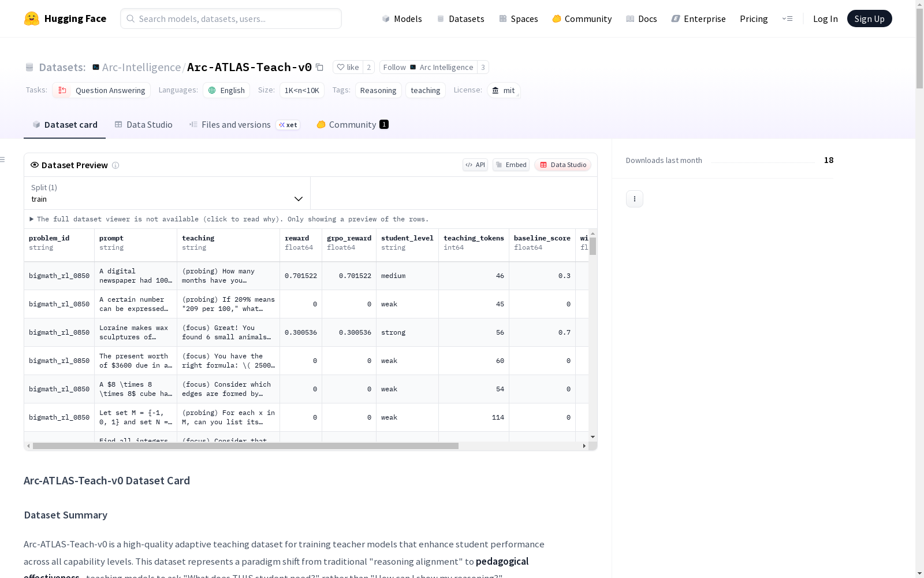Click the 'medium' student level cell
Image resolution: width=924 pixels, height=578 pixels.
coord(407,276)
